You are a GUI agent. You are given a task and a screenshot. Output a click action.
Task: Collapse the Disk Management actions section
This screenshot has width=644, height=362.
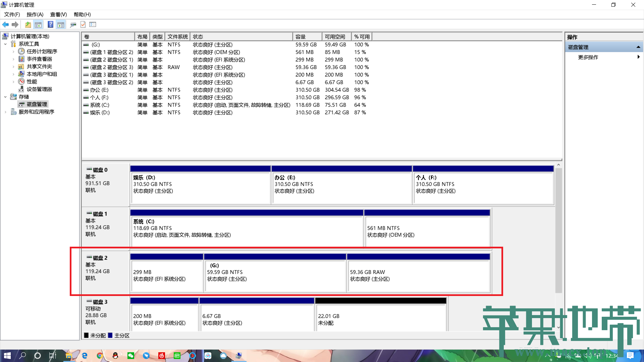(638, 47)
